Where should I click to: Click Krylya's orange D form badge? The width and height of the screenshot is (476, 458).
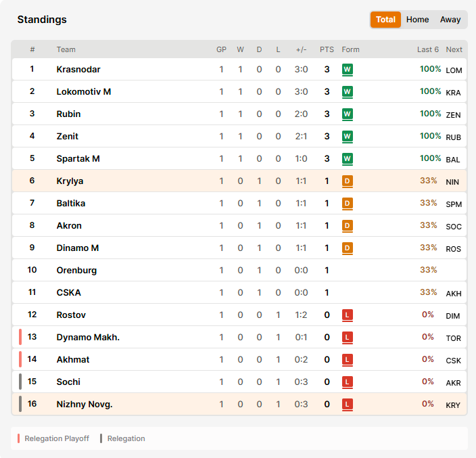[348, 181]
